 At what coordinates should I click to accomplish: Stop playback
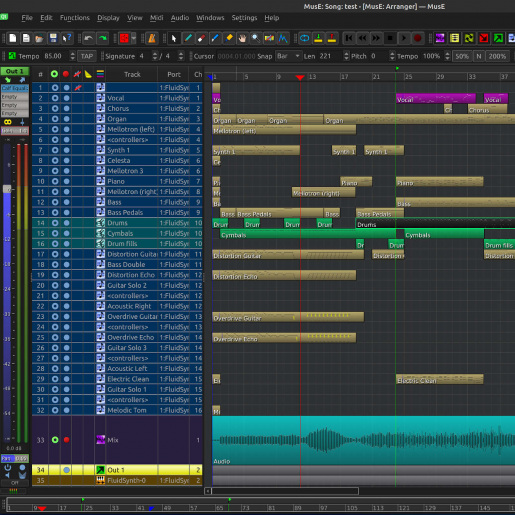[390, 38]
